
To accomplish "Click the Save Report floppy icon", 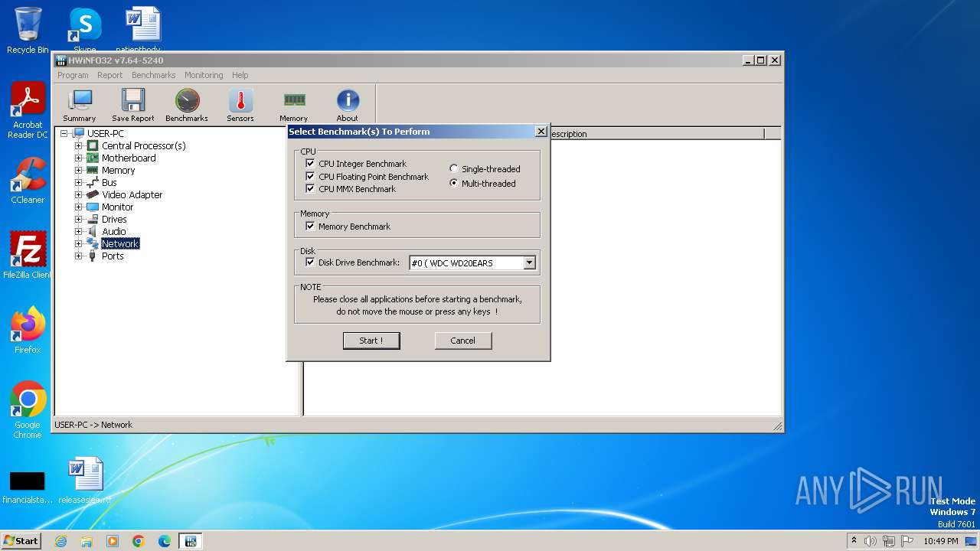I will click(133, 100).
